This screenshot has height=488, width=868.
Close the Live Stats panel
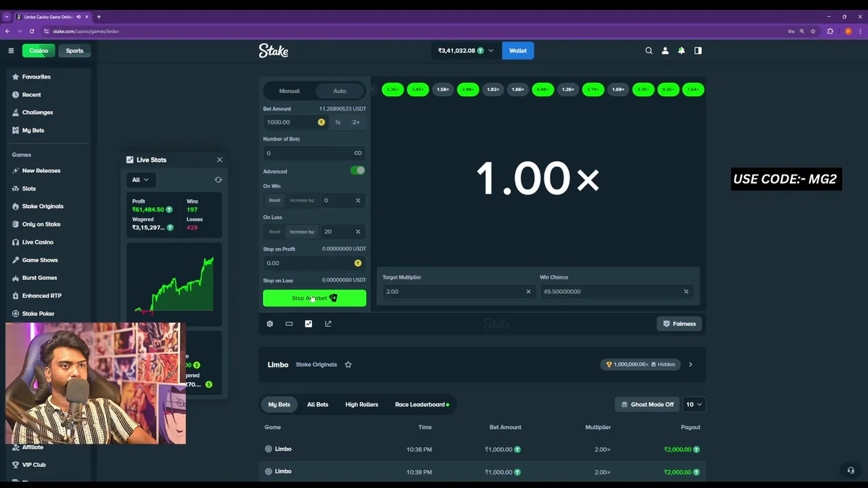(x=220, y=160)
